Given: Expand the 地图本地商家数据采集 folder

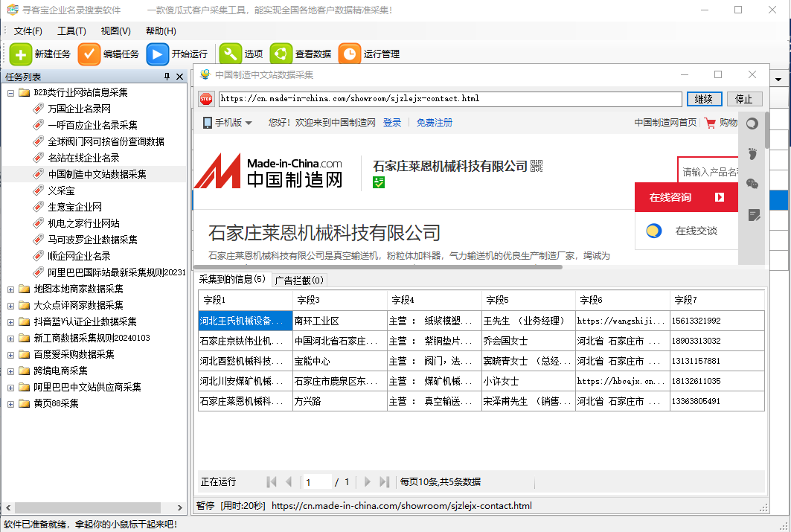Looking at the screenshot, I should [x=10, y=289].
